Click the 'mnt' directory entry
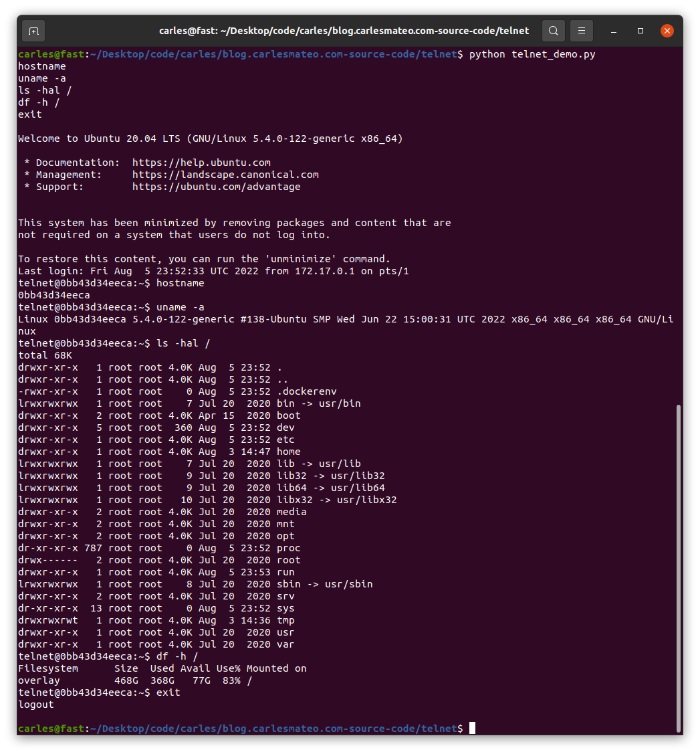 (285, 524)
